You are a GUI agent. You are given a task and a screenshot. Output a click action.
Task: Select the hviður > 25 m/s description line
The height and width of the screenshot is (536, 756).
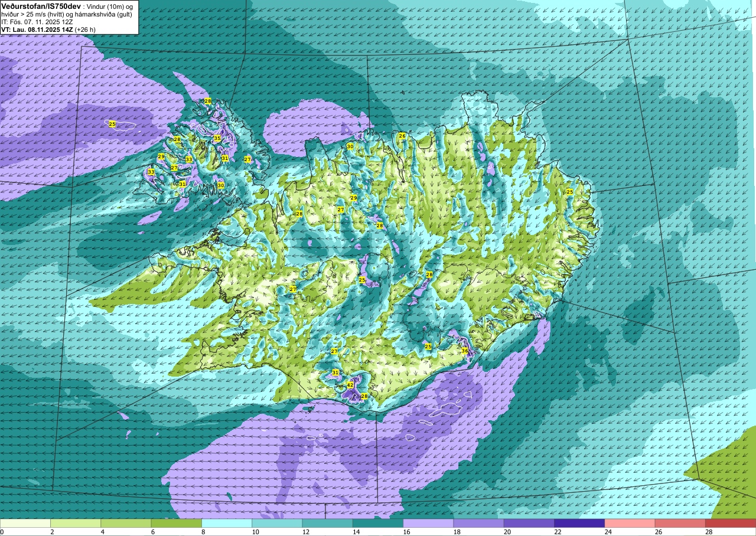coord(66,14)
